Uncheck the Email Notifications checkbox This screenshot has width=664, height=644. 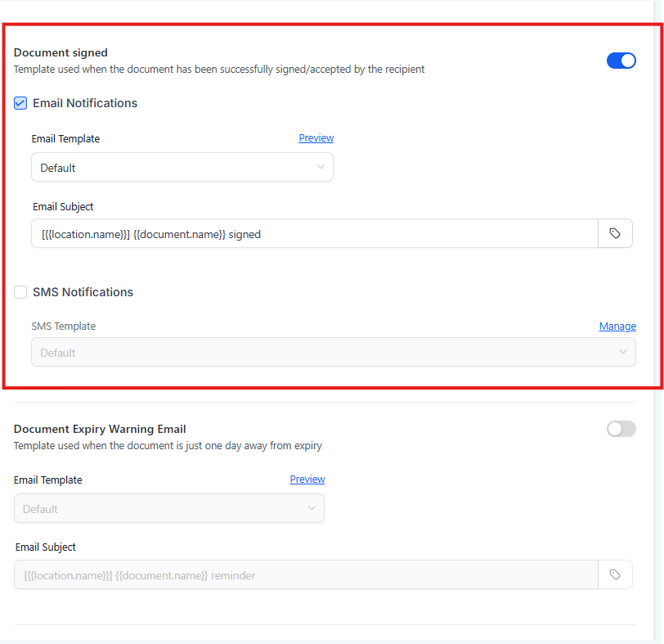[x=21, y=103]
